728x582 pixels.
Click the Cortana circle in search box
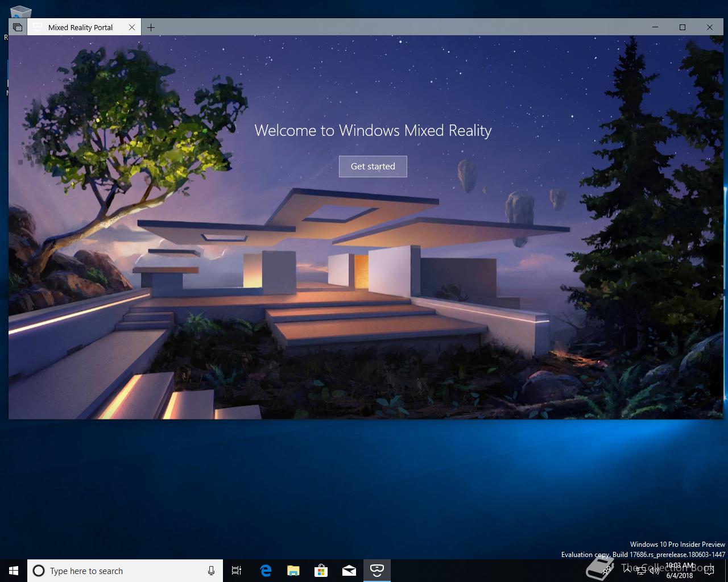38,571
